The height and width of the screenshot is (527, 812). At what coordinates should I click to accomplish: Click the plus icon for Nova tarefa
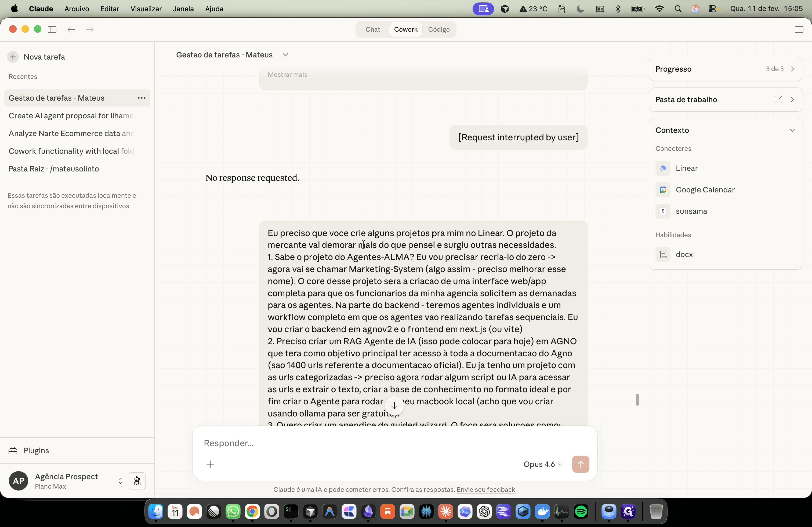(13, 57)
